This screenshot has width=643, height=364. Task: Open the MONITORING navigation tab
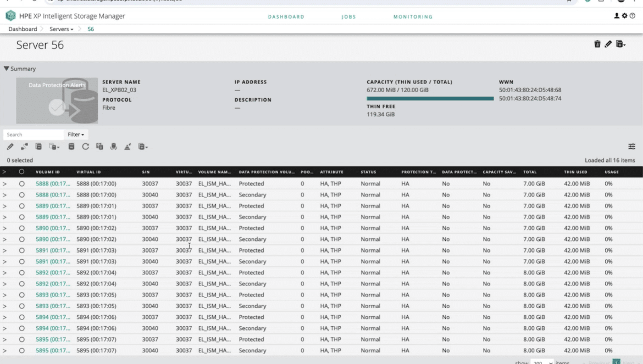coord(413,17)
